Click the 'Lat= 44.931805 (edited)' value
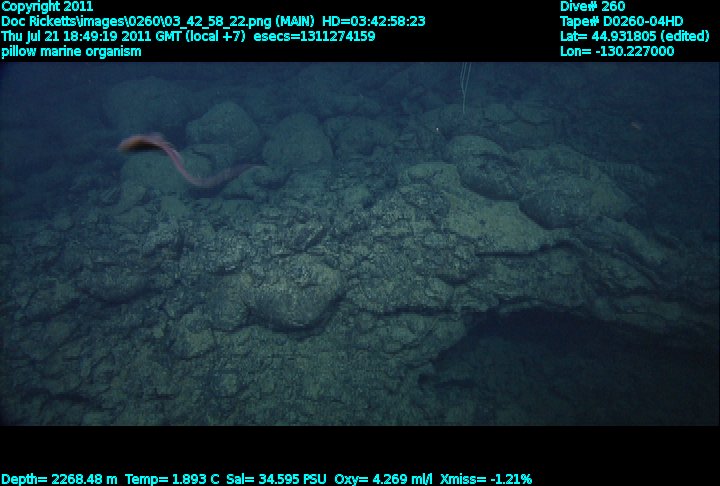720x486 pixels. (635, 36)
